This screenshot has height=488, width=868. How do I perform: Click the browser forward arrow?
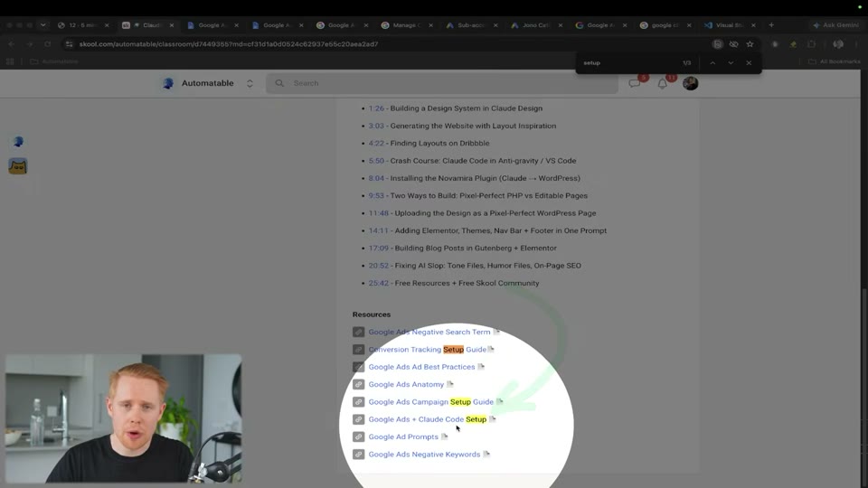[x=29, y=43]
